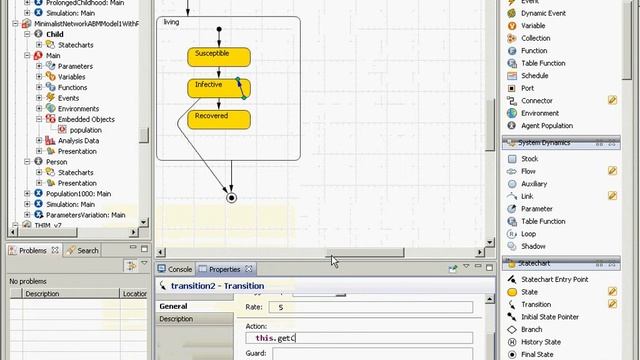The image size is (640, 360).
Task: Expand the Functions tree node
Action: click(x=39, y=87)
